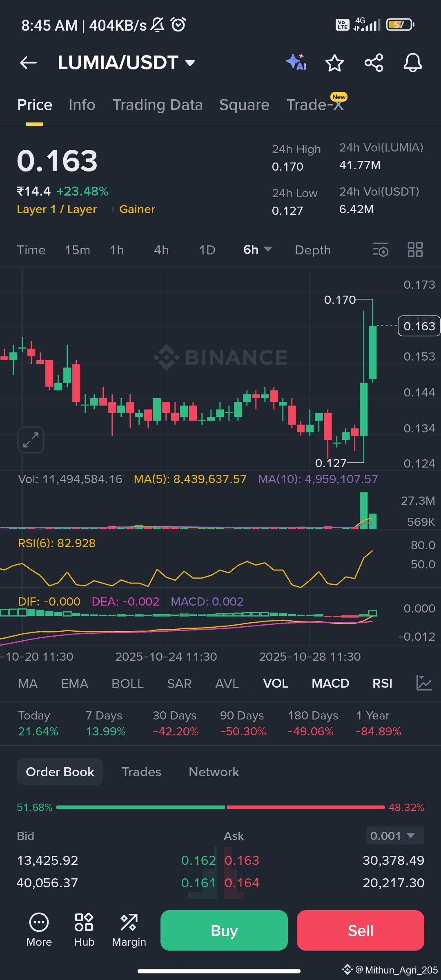Select the Order Book tab
The height and width of the screenshot is (980, 441).
60,771
